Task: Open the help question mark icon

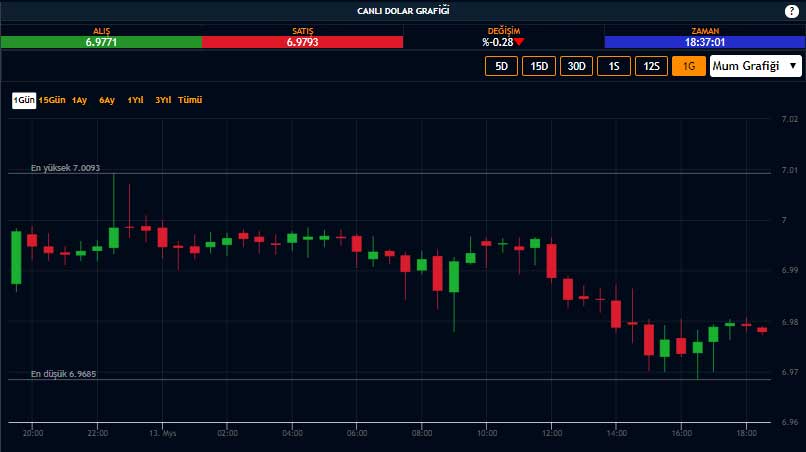Action: [x=791, y=11]
